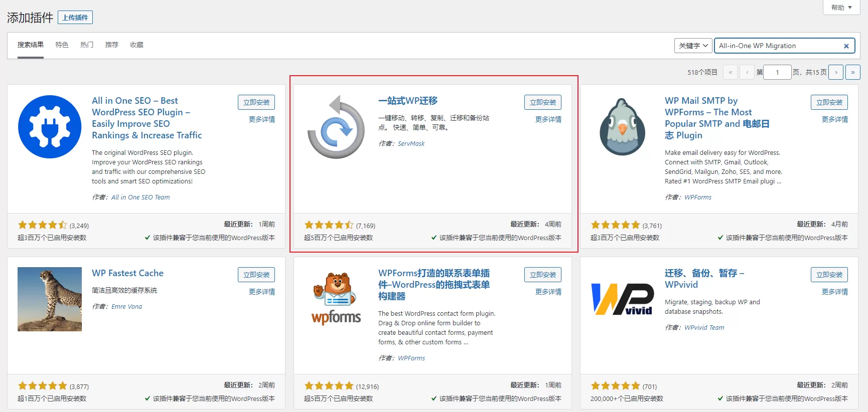The width and height of the screenshot is (868, 412).
Task: Click the All-in-One WP Migration plugin icon
Action: pyautogui.click(x=336, y=127)
